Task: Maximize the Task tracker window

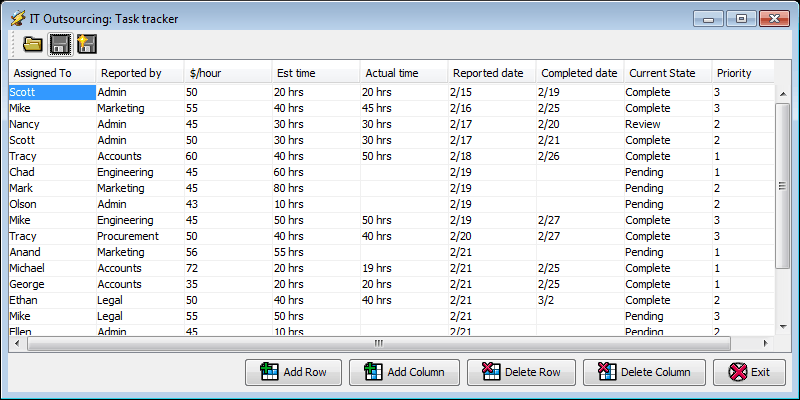Action: [x=741, y=19]
